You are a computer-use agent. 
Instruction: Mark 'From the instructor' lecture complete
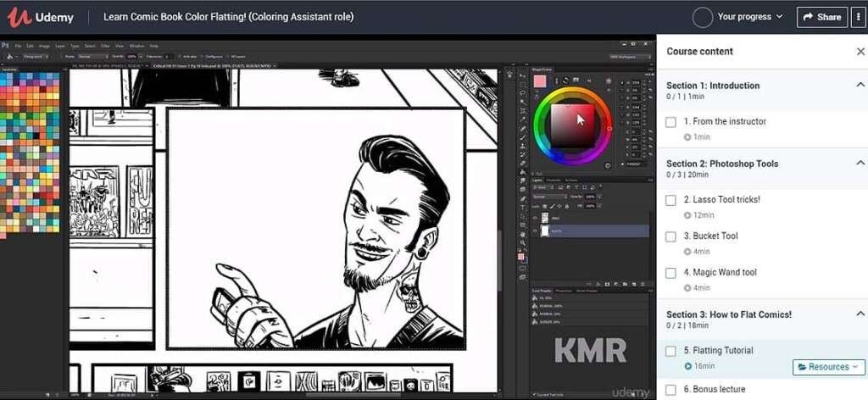pyautogui.click(x=671, y=122)
